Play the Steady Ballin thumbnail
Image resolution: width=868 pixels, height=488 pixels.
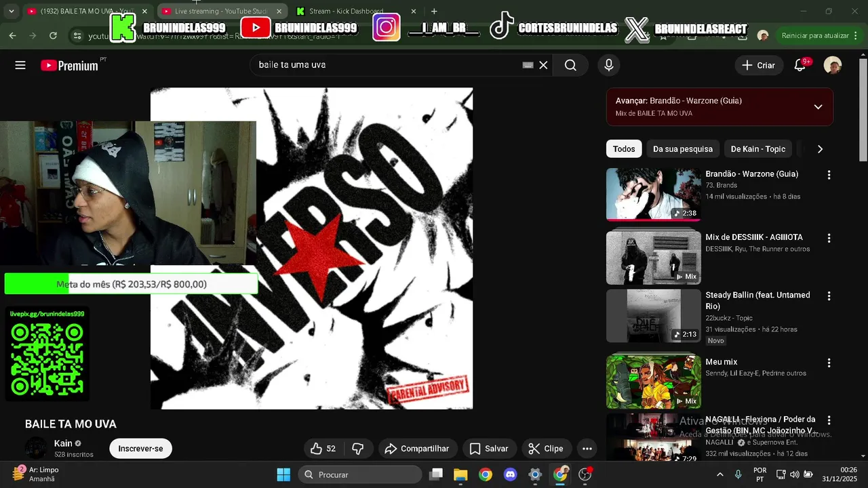tap(654, 316)
